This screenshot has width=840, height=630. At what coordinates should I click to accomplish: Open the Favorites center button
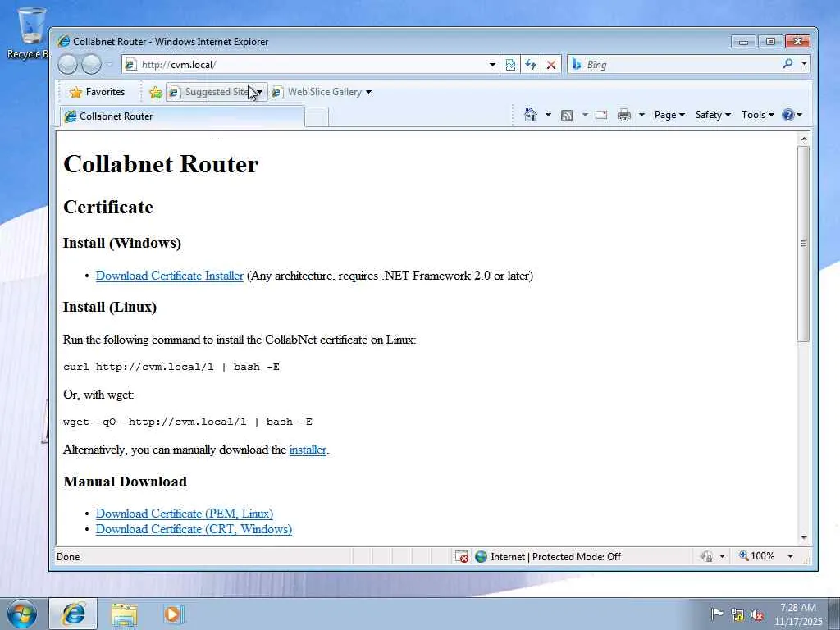click(x=97, y=92)
